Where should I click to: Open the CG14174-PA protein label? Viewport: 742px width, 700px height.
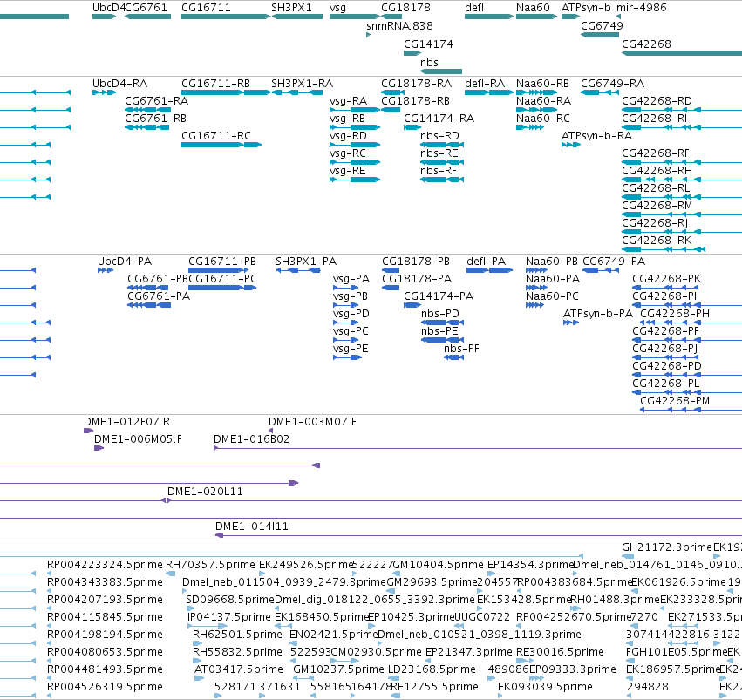tap(439, 296)
